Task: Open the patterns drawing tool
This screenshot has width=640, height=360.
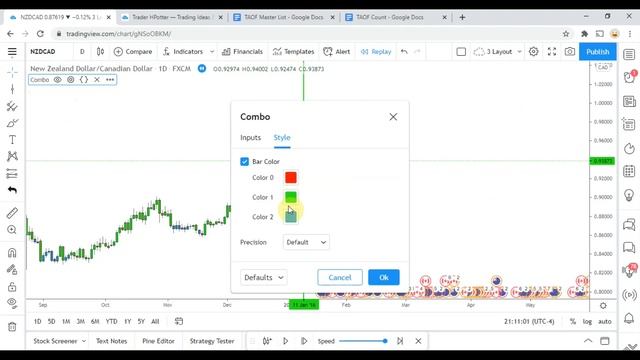Action: coord(12,156)
